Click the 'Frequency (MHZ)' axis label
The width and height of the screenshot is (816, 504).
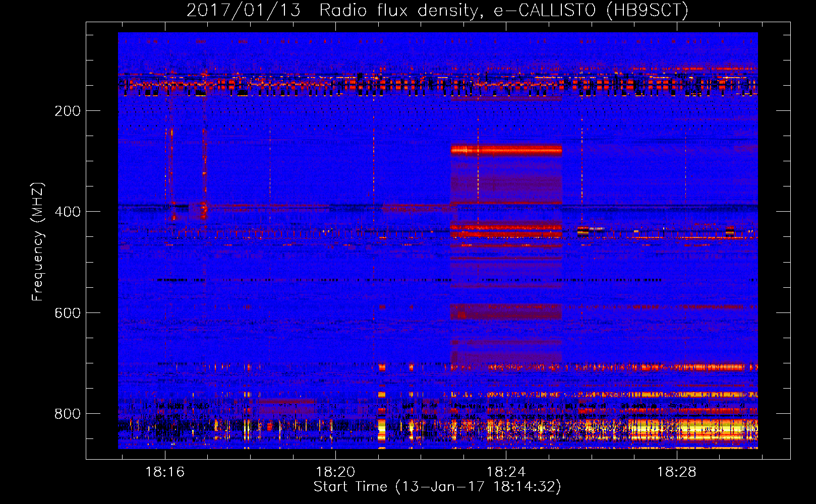pyautogui.click(x=38, y=242)
